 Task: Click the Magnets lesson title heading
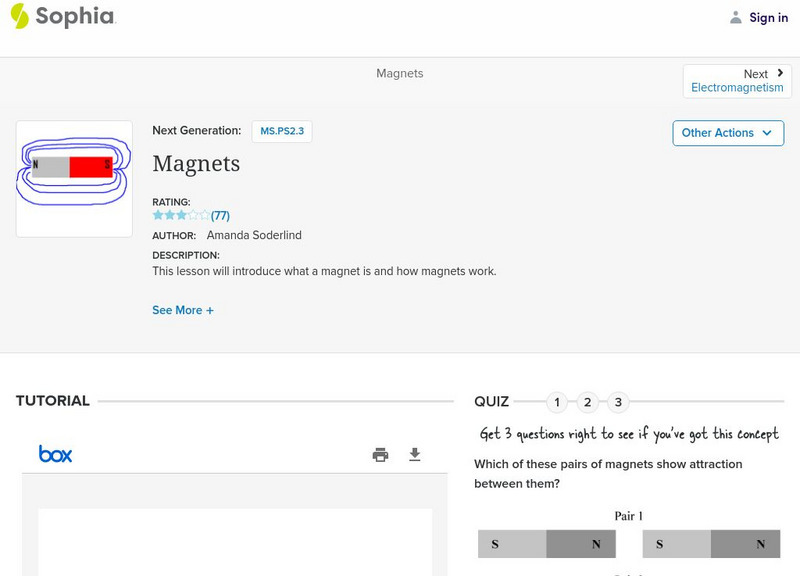(x=196, y=163)
